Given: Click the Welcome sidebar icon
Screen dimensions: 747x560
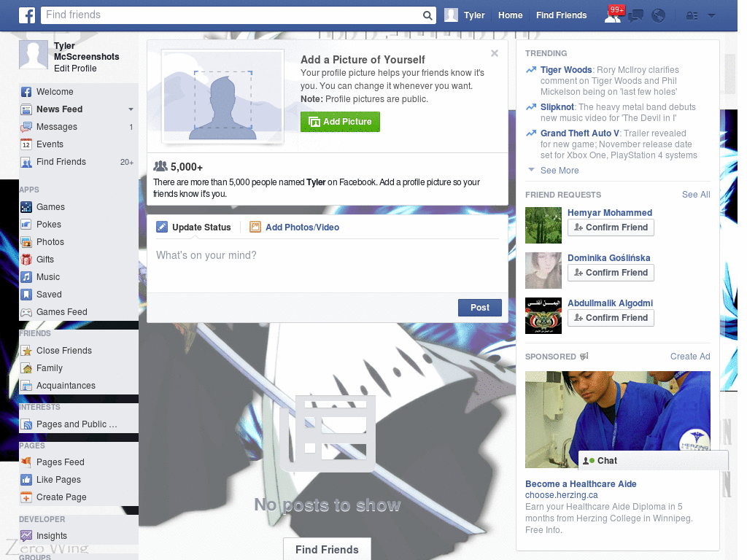Looking at the screenshot, I should (27, 92).
